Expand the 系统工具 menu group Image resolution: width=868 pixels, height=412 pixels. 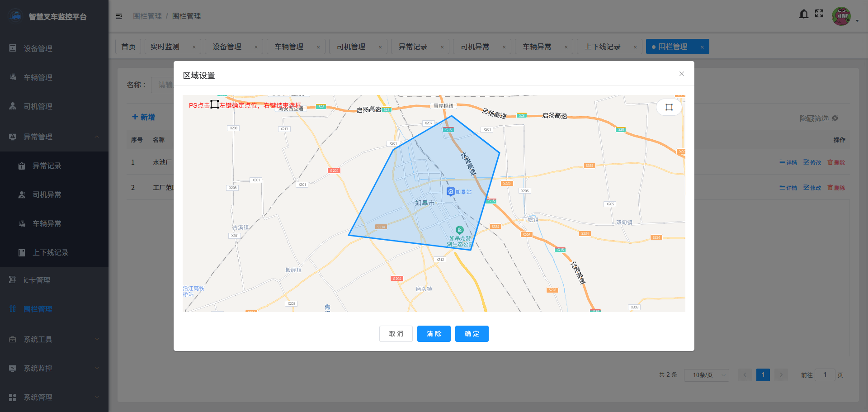38,339
